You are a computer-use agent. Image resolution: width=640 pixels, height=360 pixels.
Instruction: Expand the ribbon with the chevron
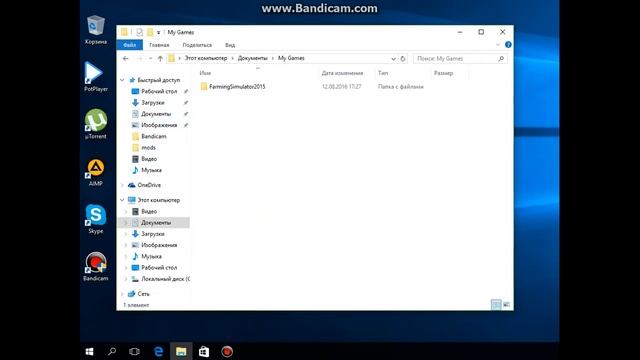point(498,45)
